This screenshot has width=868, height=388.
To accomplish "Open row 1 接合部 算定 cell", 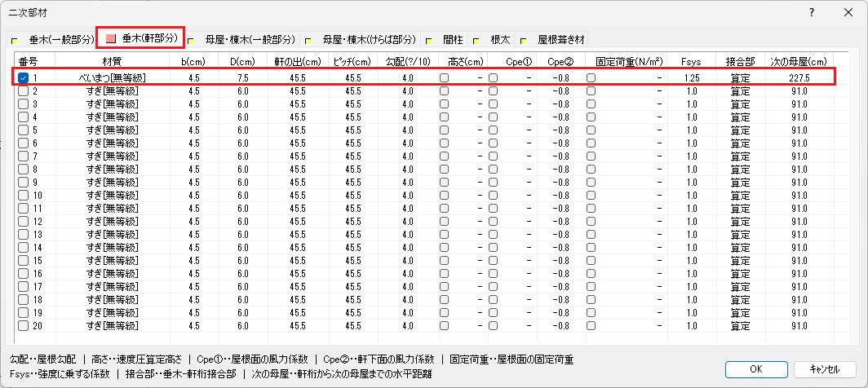I will click(x=740, y=77).
